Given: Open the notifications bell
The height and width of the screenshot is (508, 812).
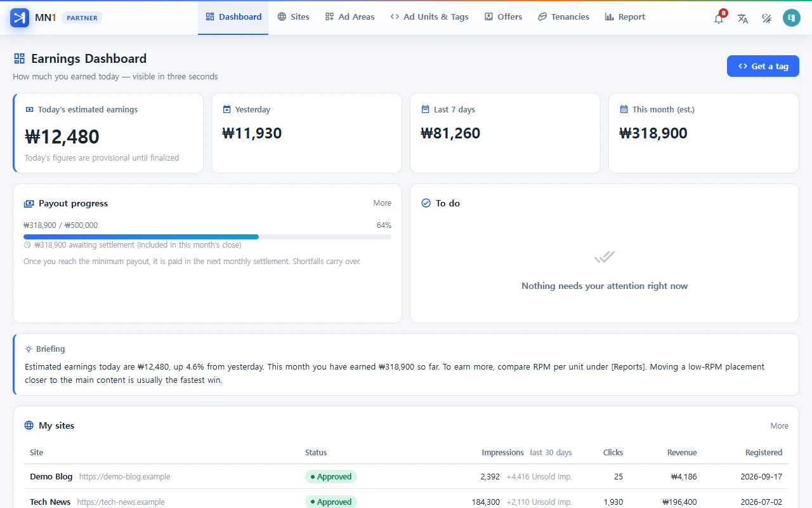Looking at the screenshot, I should click(719, 18).
